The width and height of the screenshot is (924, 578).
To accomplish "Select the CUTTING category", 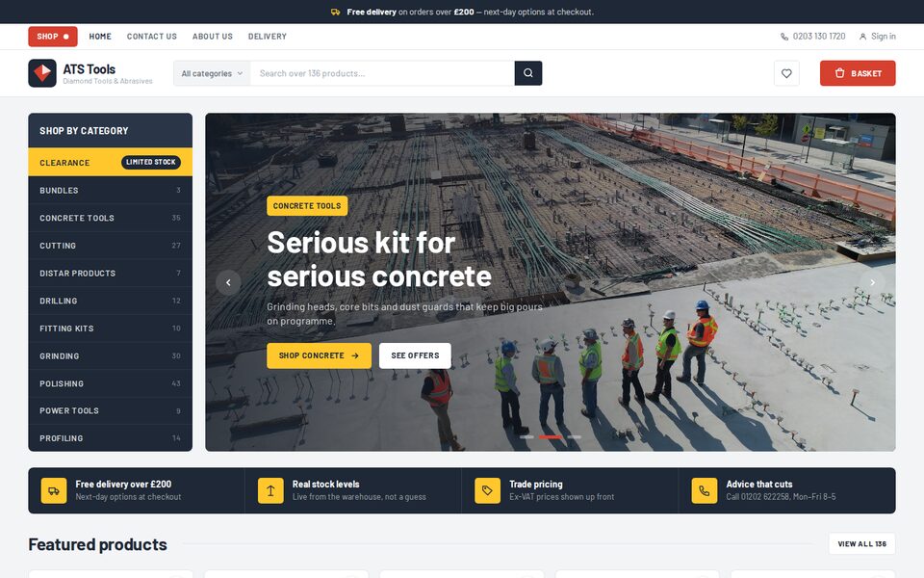I will 110,246.
